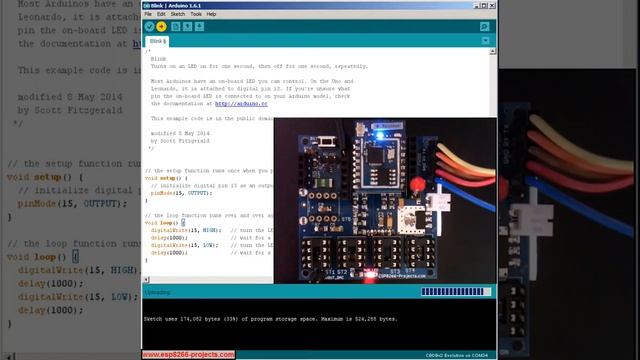The width and height of the screenshot is (640, 360).
Task: Open the Help menu
Action: point(211,14)
